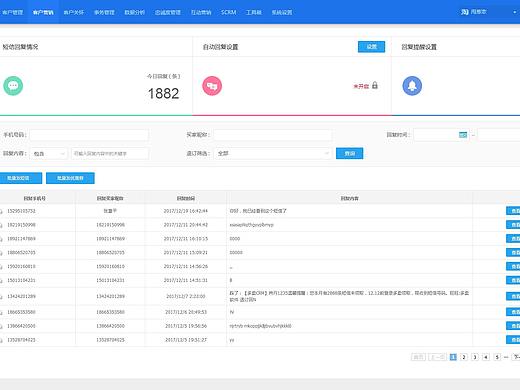
Task: Click the pink auto-reply chat icon
Action: (x=212, y=86)
